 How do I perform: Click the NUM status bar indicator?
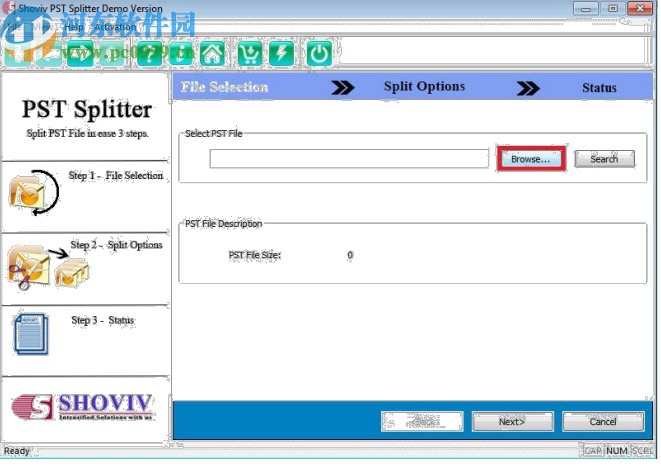[x=617, y=451]
